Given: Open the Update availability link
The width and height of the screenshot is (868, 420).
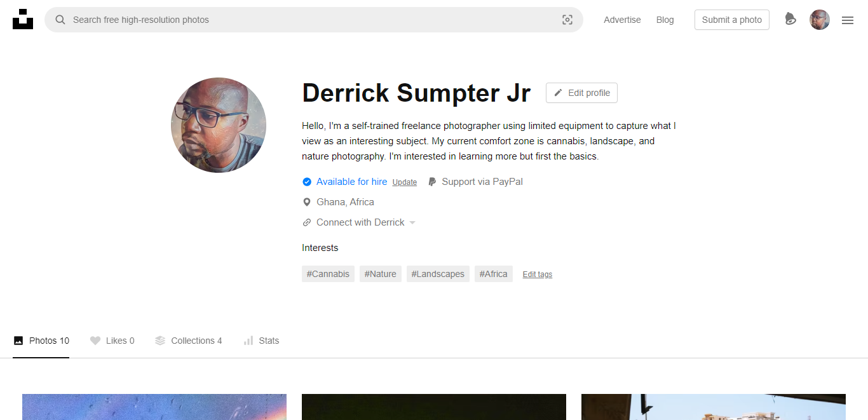Looking at the screenshot, I should click(x=405, y=182).
